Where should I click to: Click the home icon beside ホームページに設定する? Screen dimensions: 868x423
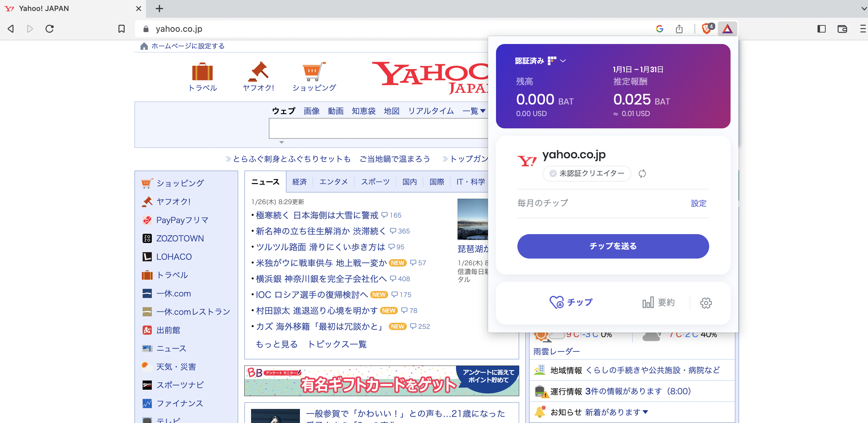(x=144, y=46)
